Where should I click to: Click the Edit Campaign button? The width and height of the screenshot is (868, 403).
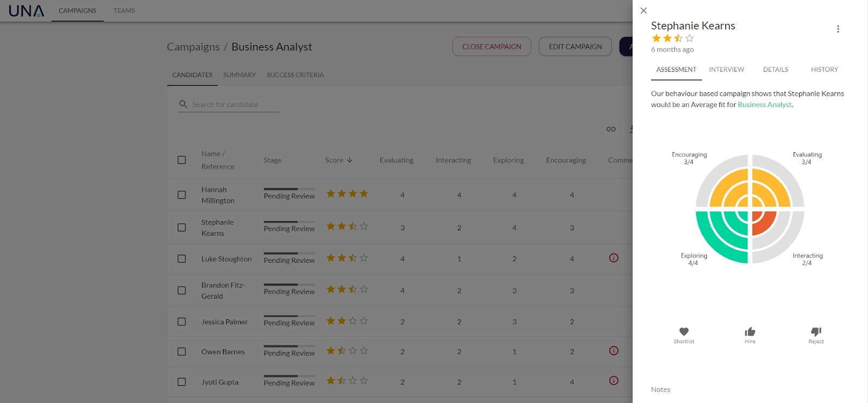tap(575, 47)
